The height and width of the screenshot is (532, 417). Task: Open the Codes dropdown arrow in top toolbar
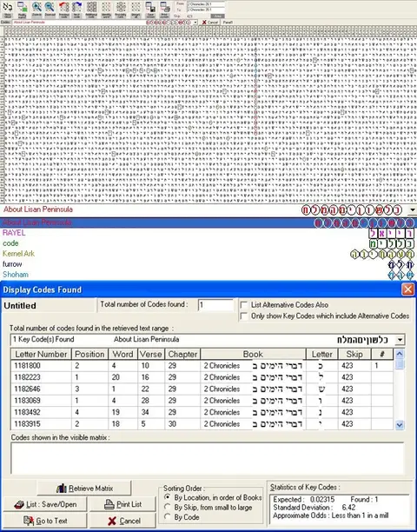coord(195,23)
